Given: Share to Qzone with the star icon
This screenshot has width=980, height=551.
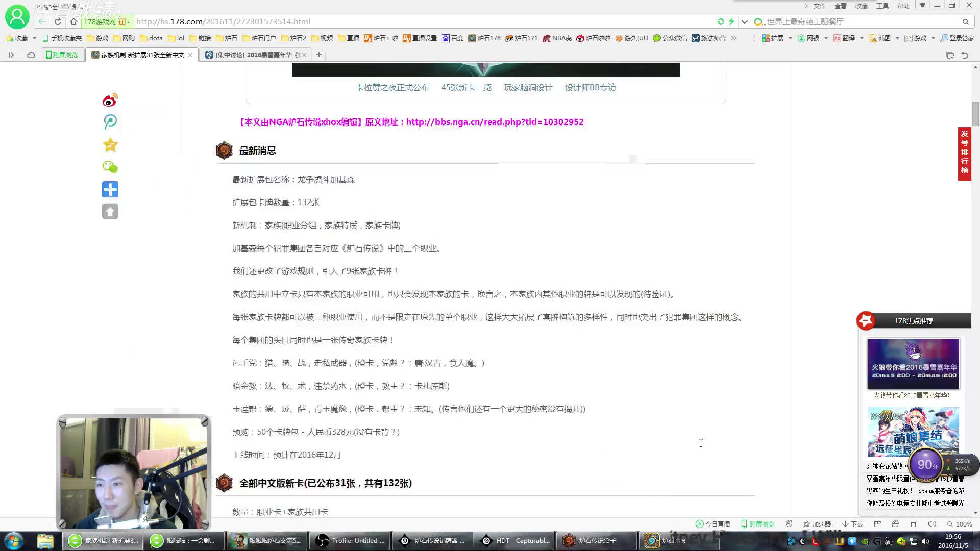Looking at the screenshot, I should tap(110, 145).
